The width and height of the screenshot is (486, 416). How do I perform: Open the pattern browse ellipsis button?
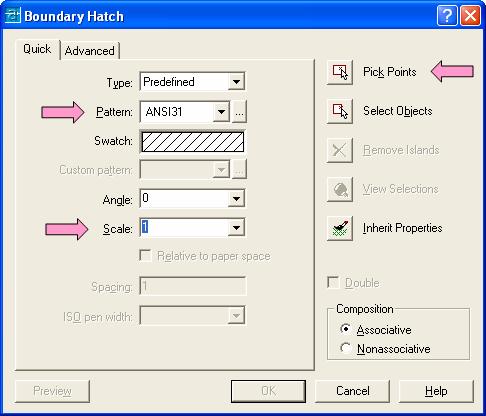click(x=239, y=112)
